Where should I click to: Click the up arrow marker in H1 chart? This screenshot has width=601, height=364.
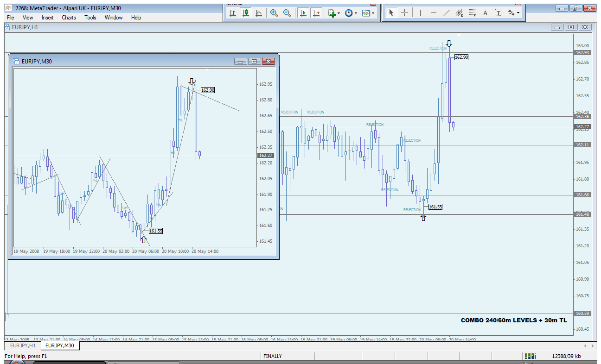click(423, 217)
